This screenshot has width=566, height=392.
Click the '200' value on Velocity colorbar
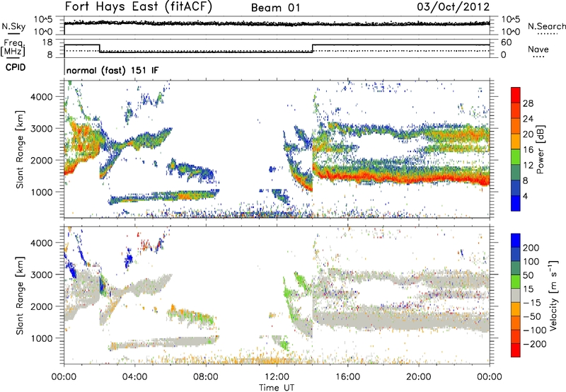pos(531,248)
